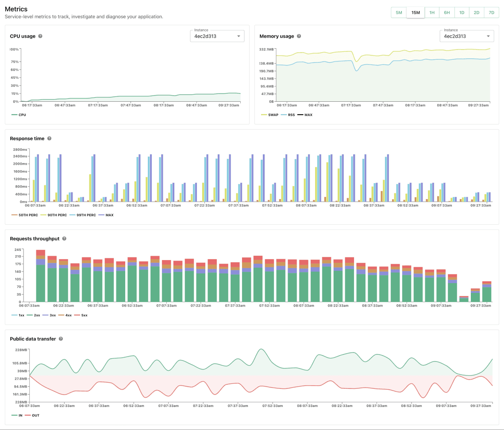Image resolution: width=504 pixels, height=430 pixels.
Task: Click help icon beside Public data transfer
Action: [61, 339]
